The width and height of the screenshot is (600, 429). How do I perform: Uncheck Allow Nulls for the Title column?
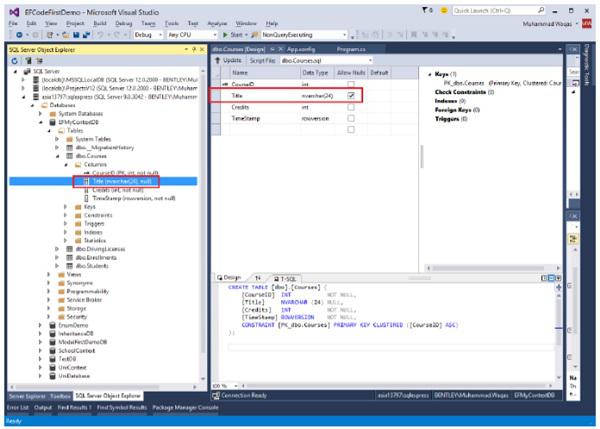coord(351,95)
